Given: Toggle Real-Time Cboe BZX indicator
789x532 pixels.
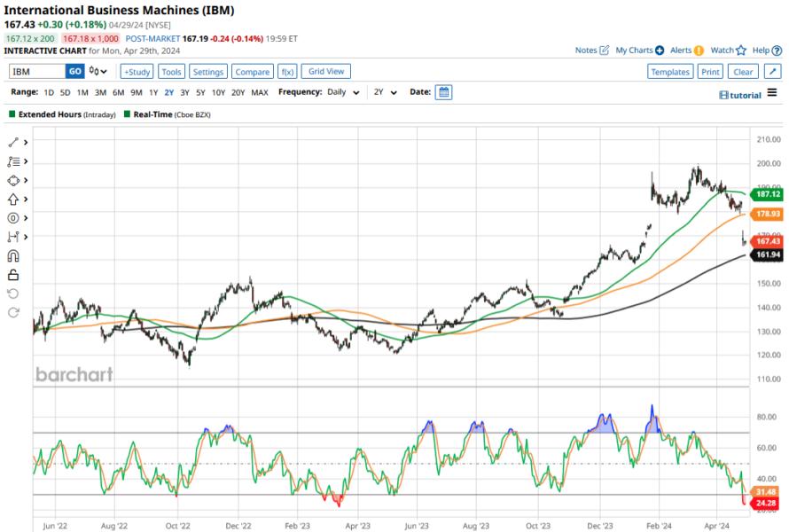Looking at the screenshot, I should pyautogui.click(x=128, y=114).
